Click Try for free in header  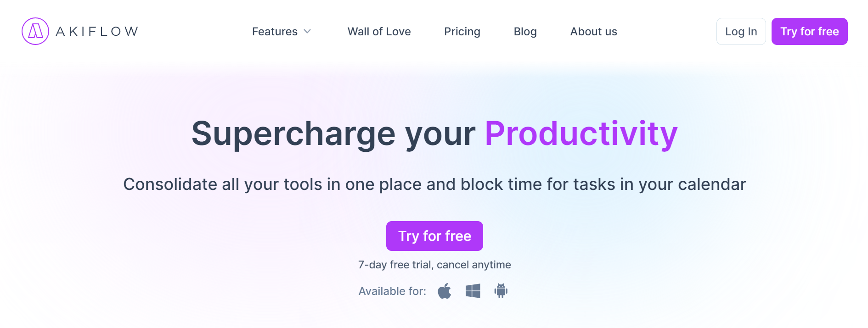(809, 32)
